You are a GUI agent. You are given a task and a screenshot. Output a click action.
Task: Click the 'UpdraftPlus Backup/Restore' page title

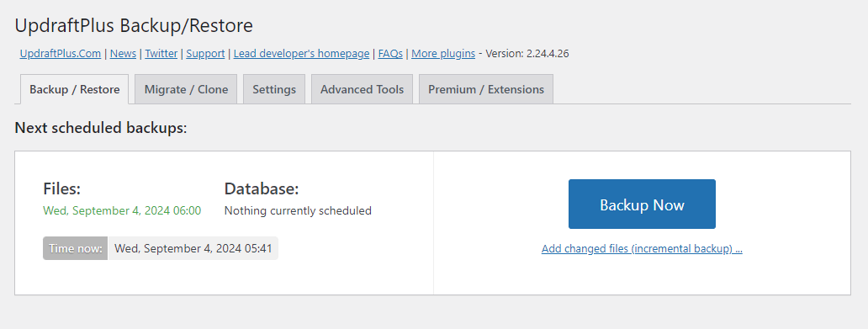click(134, 25)
